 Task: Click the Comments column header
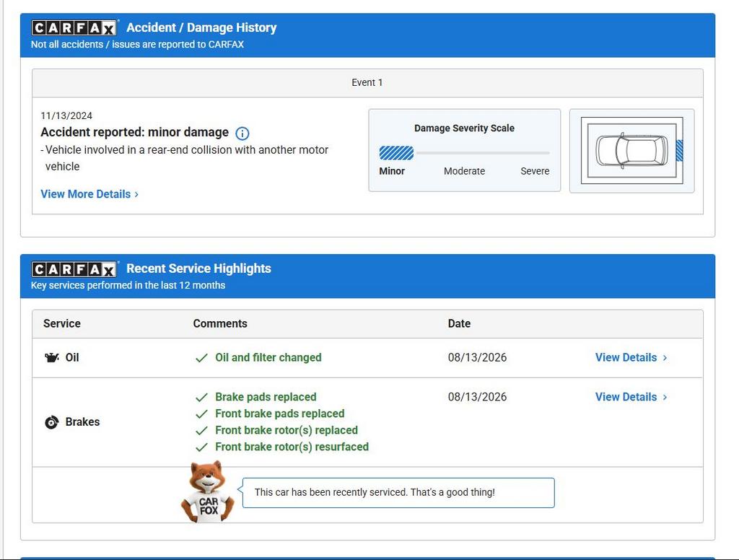220,323
